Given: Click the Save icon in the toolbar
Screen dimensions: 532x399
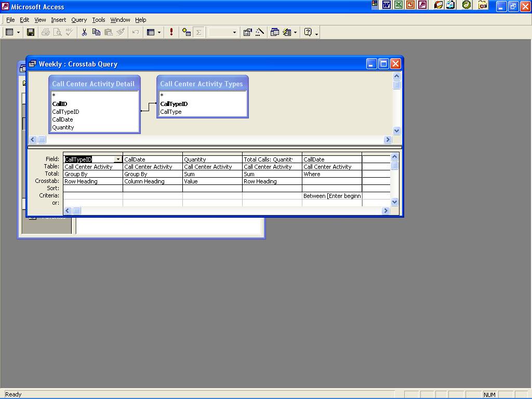Looking at the screenshot, I should coord(31,32).
